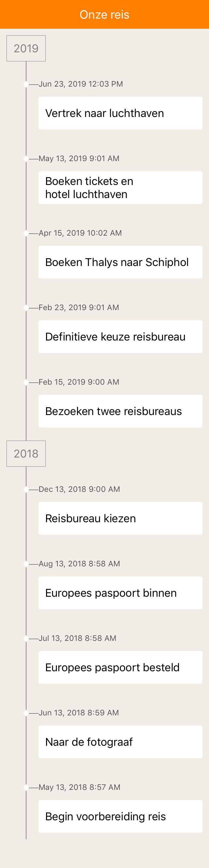Tap the 'Onze reis' header title
The width and height of the screenshot is (209, 868).
(104, 14)
